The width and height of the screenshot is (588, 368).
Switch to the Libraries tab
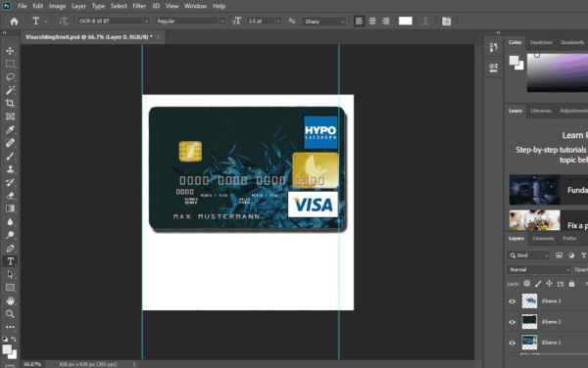coord(540,111)
